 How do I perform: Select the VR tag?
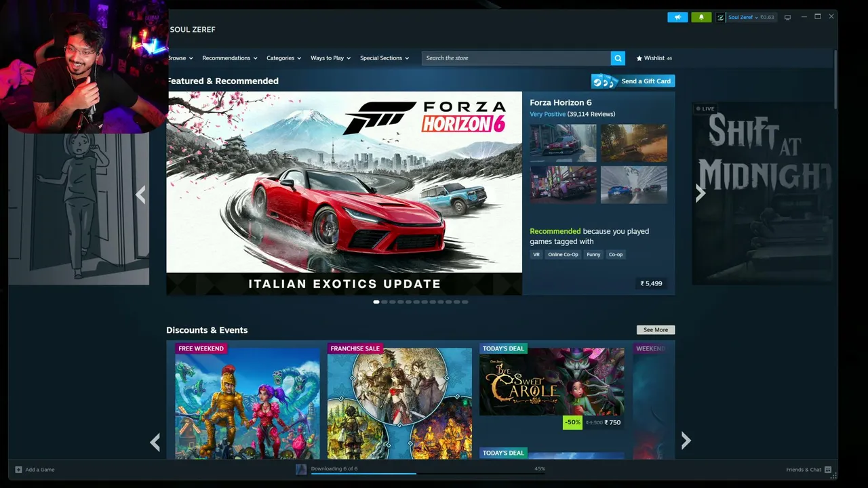point(536,255)
